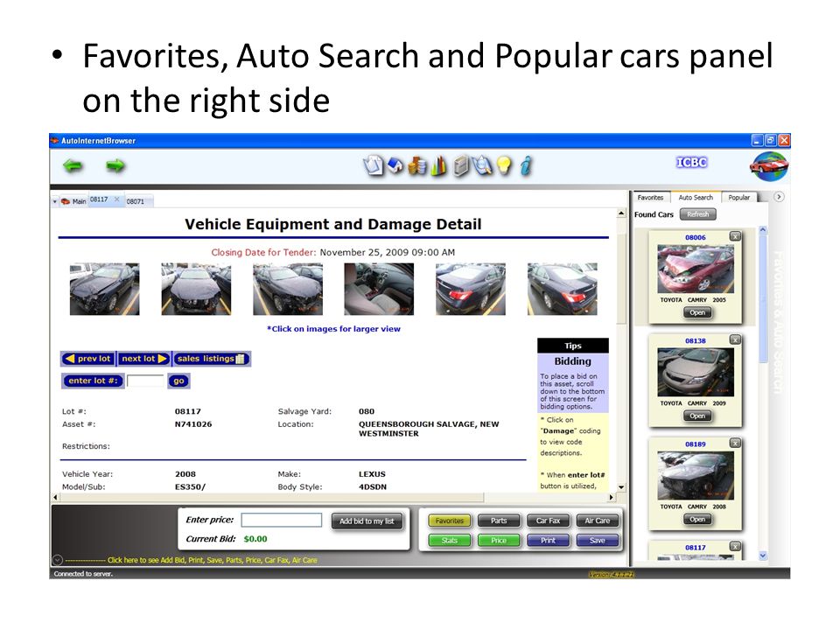Open the Toyota Camry 2008 lot
The width and height of the screenshot is (840, 630).
pos(697,520)
